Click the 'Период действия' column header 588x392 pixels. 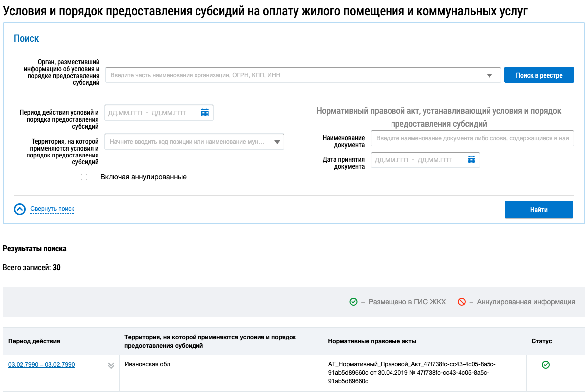(34, 341)
